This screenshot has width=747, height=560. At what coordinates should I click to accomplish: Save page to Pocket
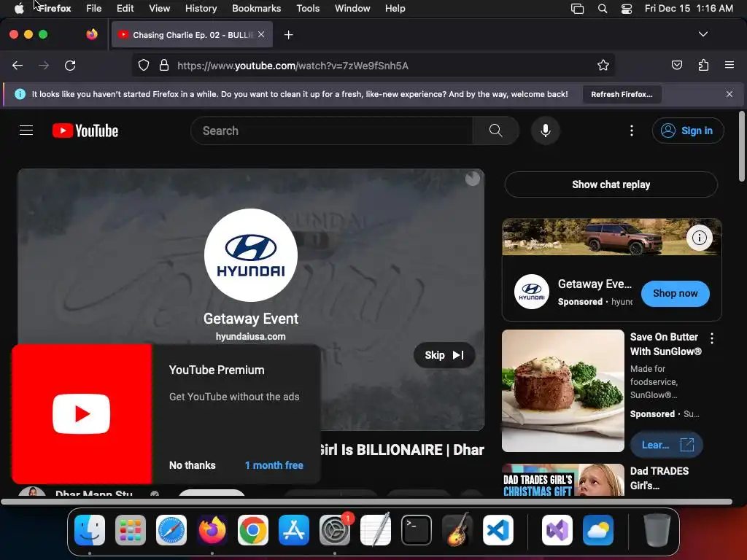point(676,65)
